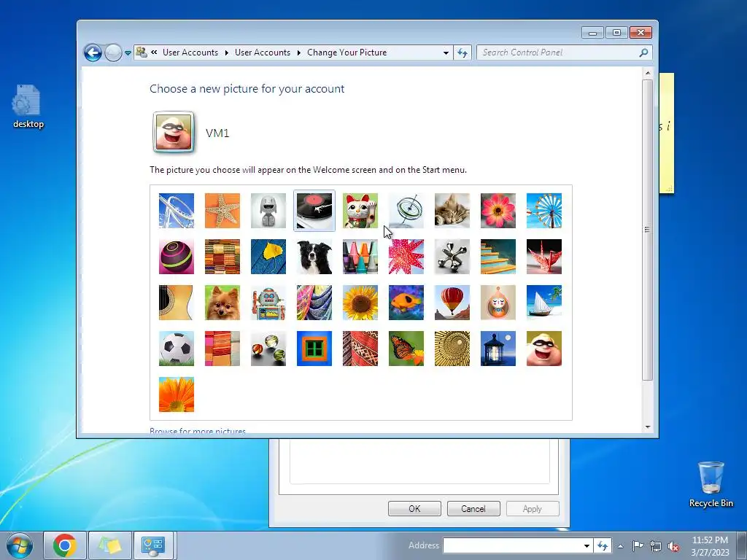Viewport: 747px width, 560px height.
Task: Open Sticky Notes from the taskbar
Action: point(109,545)
